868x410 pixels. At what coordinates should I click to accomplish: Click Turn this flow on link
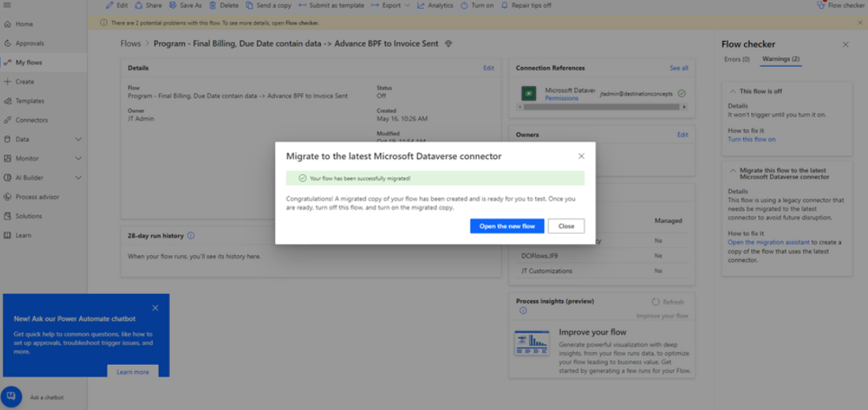click(x=751, y=140)
